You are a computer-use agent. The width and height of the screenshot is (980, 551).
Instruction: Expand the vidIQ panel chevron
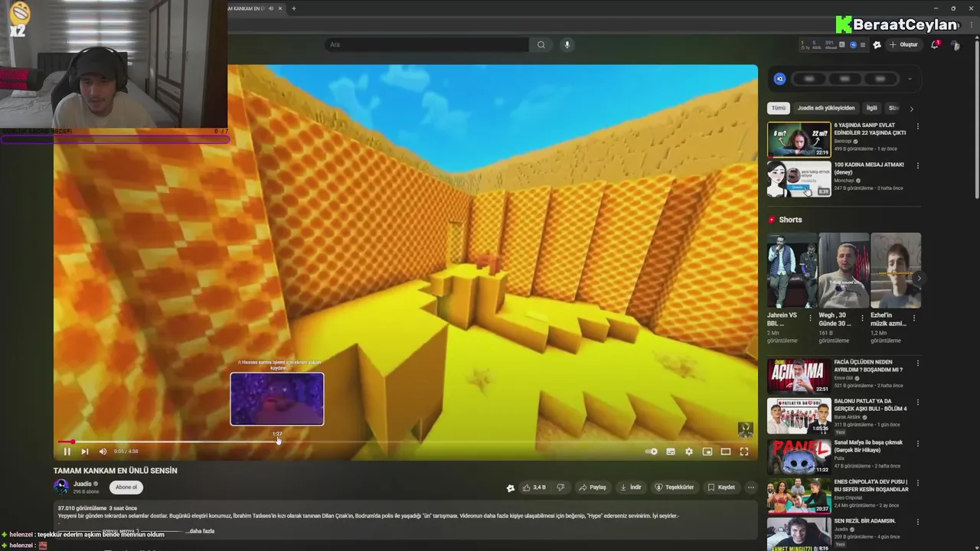click(910, 79)
